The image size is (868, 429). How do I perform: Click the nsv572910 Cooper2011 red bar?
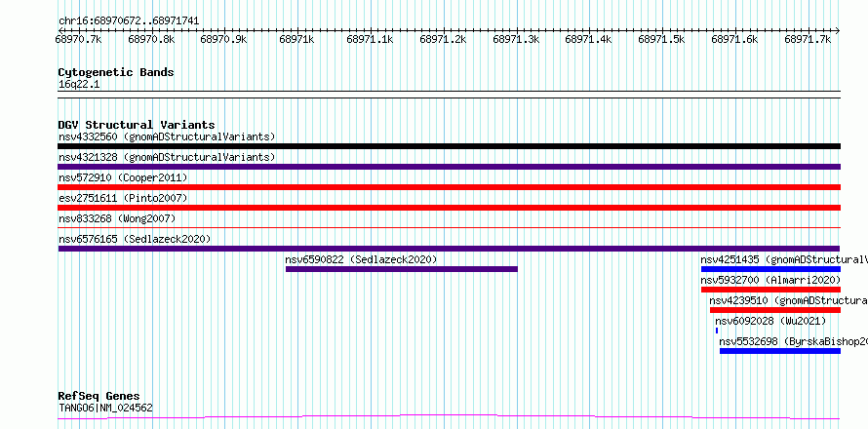coord(449,187)
